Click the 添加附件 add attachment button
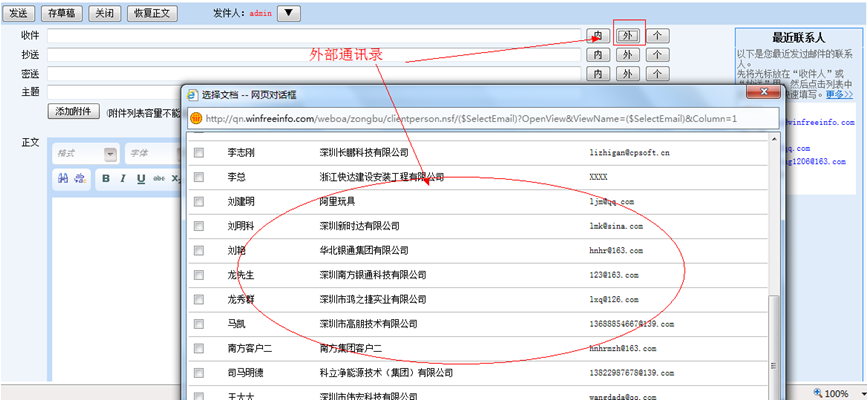Image resolution: width=868 pixels, height=401 pixels. point(74,111)
